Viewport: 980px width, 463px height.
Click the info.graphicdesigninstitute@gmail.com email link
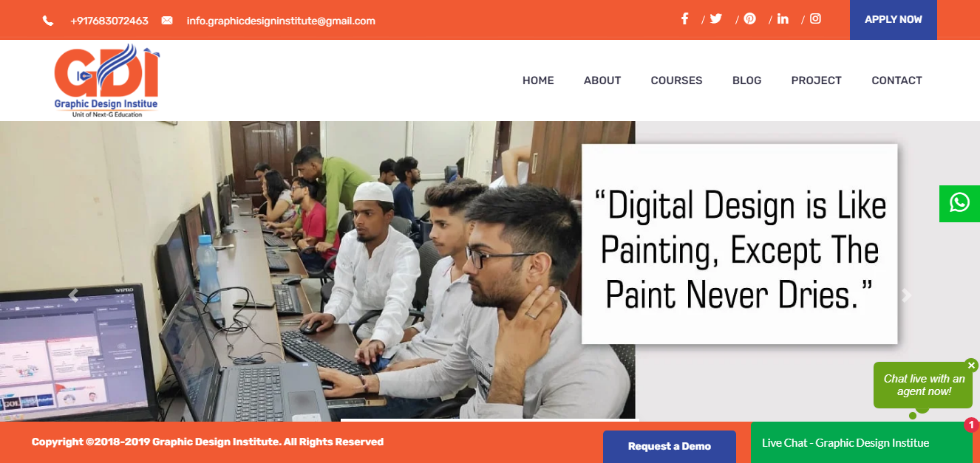[x=281, y=21]
